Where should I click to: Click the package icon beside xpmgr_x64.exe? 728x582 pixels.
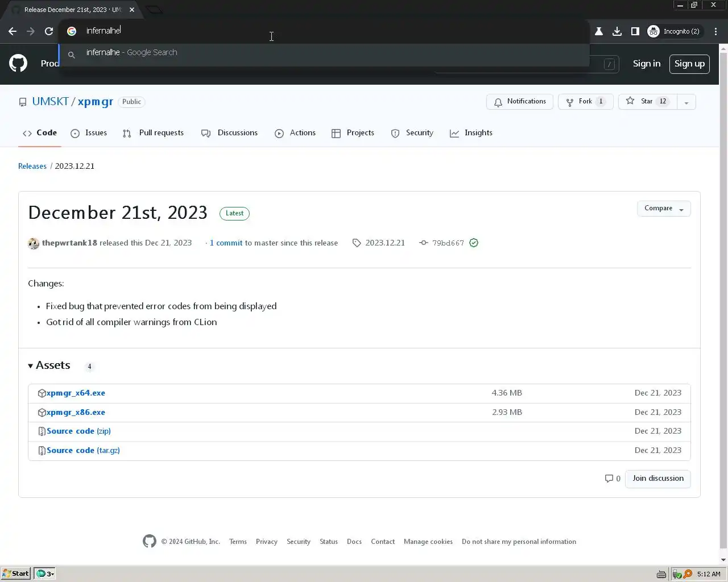[x=42, y=393]
